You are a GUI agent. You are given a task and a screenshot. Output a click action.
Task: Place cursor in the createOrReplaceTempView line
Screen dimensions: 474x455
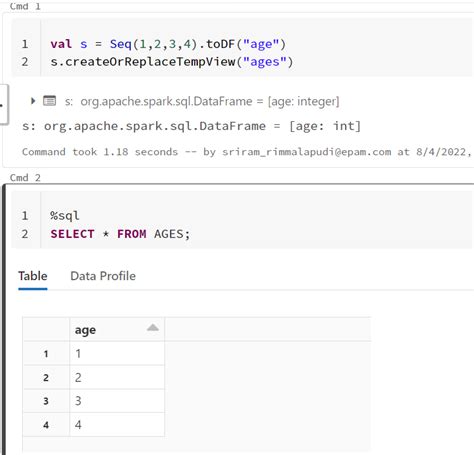(172, 62)
